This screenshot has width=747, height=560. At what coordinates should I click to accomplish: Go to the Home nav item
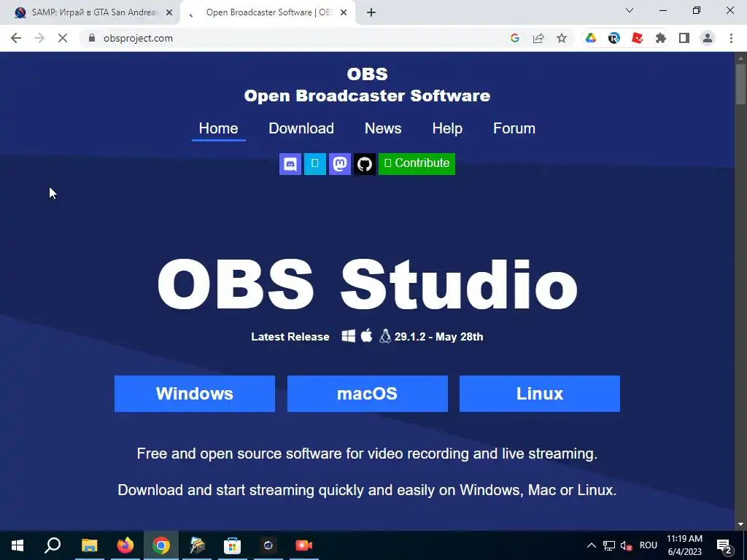(218, 128)
